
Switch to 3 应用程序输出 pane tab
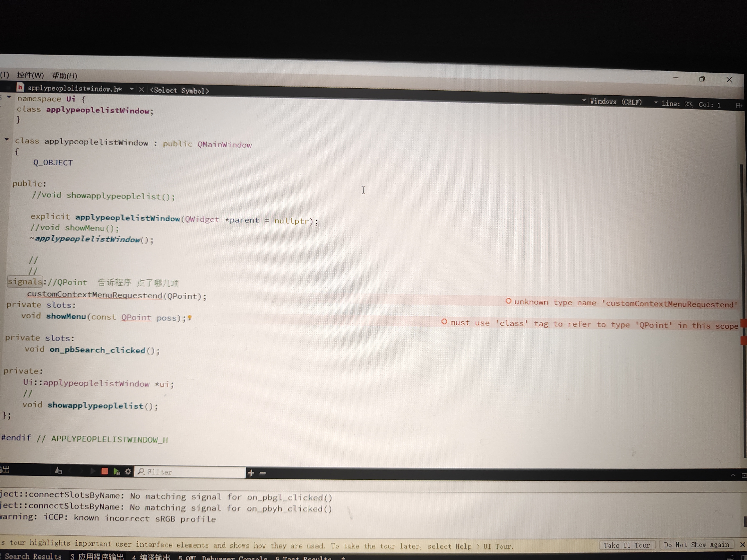tap(97, 556)
